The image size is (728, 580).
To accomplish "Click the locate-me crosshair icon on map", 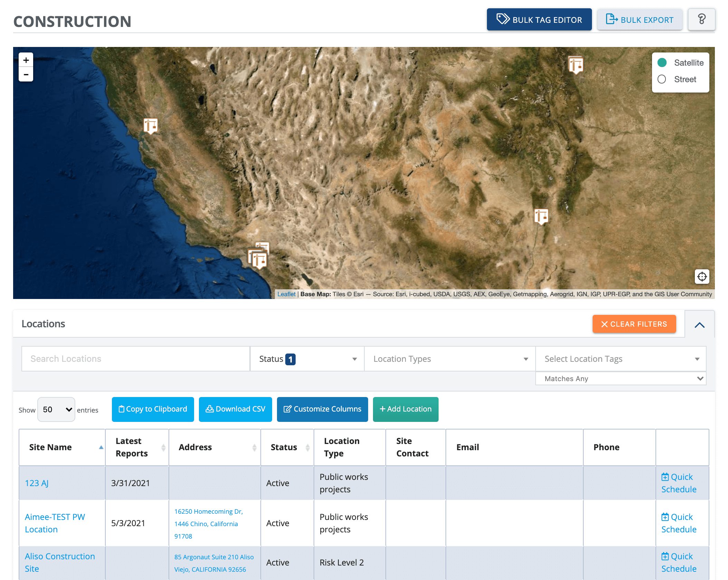I will coord(702,277).
